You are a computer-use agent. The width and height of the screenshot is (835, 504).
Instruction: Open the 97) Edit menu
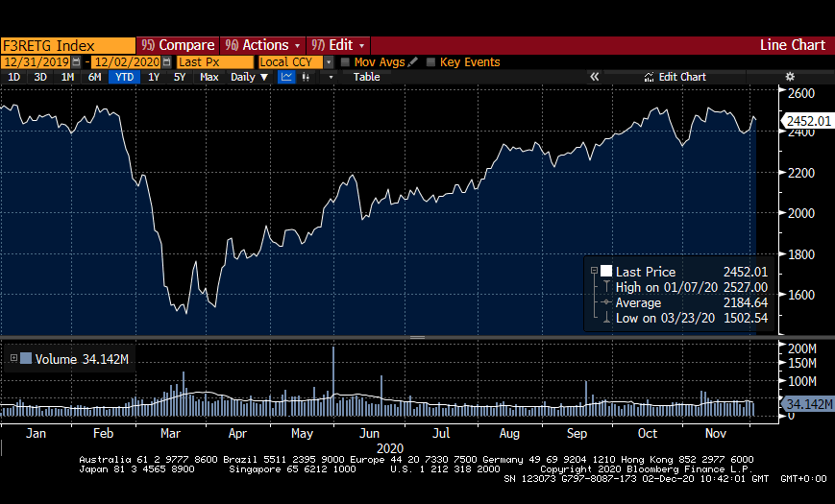338,45
